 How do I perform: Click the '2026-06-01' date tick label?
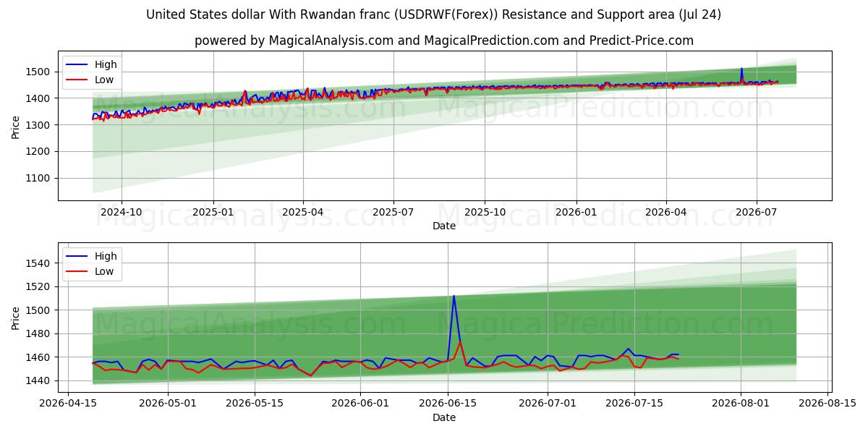[360, 404]
